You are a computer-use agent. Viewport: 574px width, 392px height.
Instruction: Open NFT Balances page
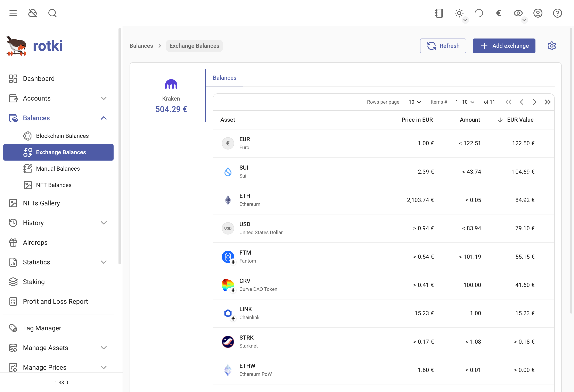point(58,185)
